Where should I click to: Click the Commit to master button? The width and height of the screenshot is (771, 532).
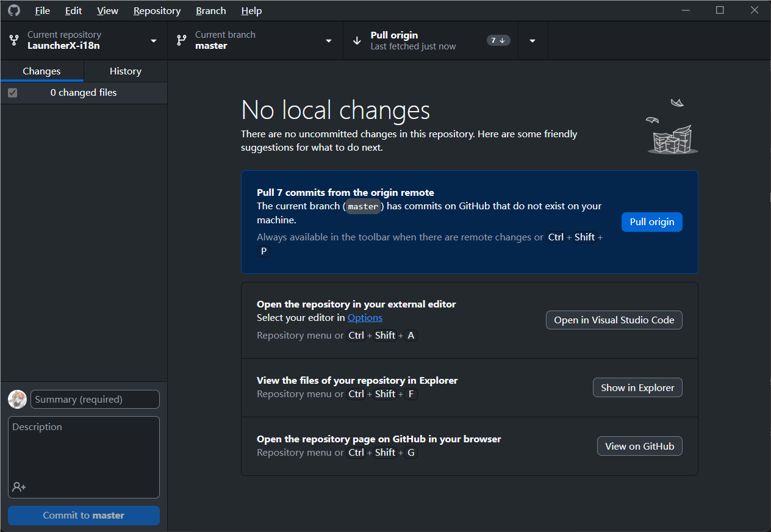84,516
